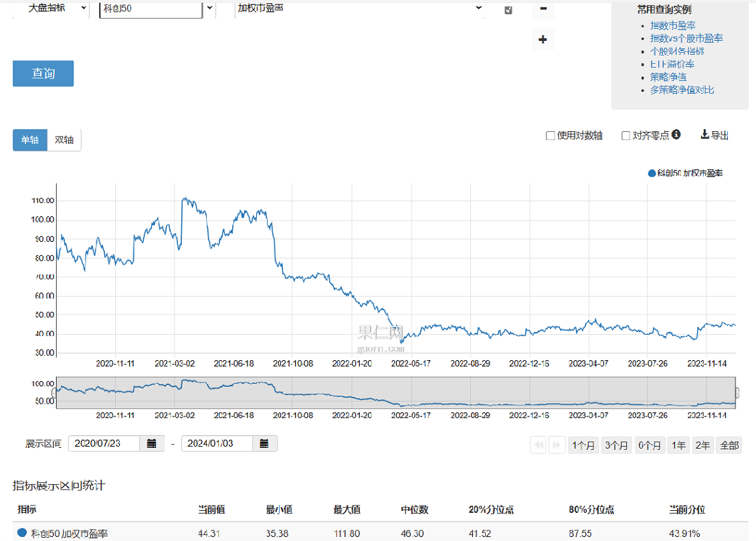Click the start date field 2020/07/23
The image size is (756, 541).
(x=104, y=443)
